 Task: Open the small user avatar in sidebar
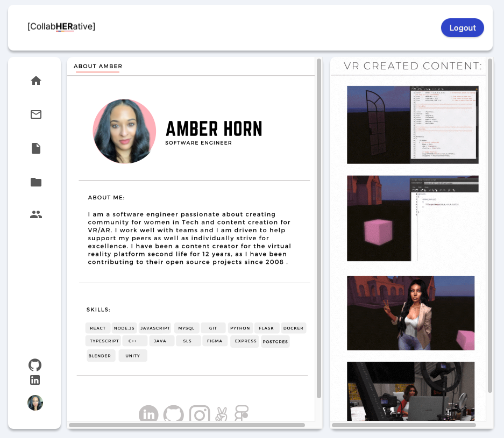(35, 403)
